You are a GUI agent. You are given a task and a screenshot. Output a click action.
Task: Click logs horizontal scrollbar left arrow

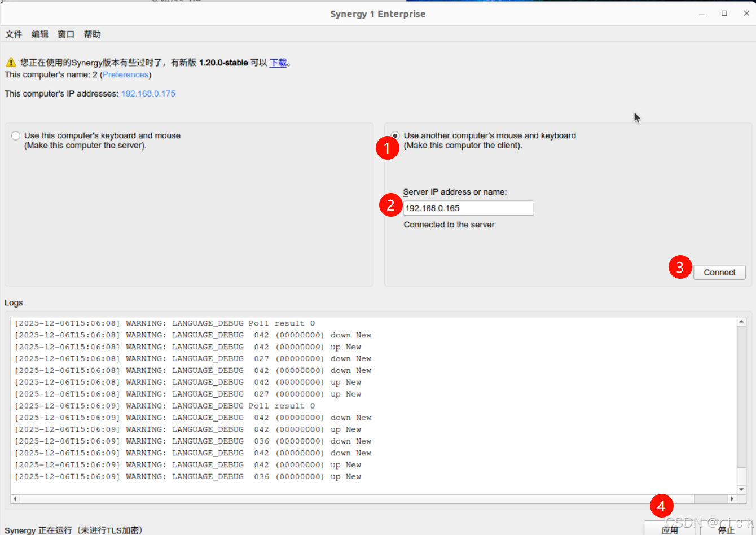pos(15,499)
